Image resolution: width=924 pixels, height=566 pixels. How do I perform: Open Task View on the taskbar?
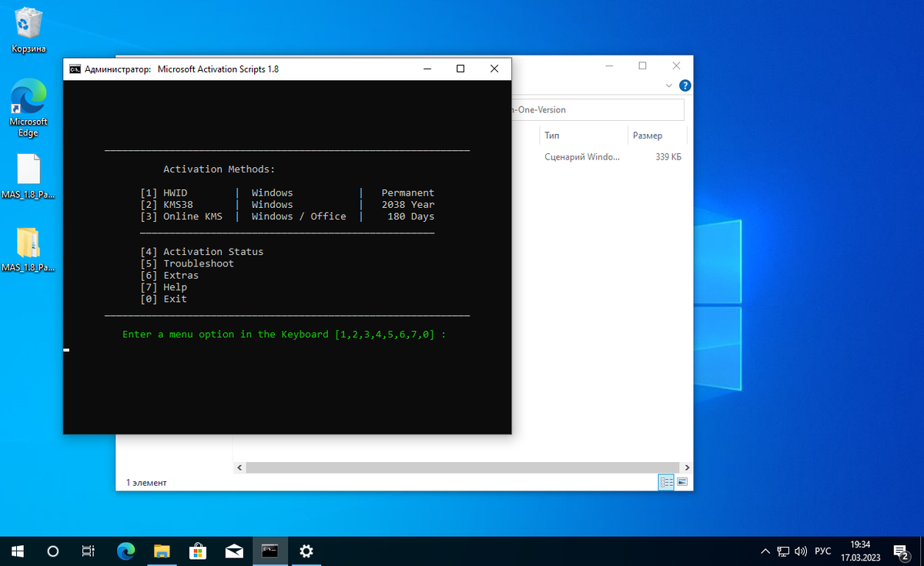pos(89,551)
